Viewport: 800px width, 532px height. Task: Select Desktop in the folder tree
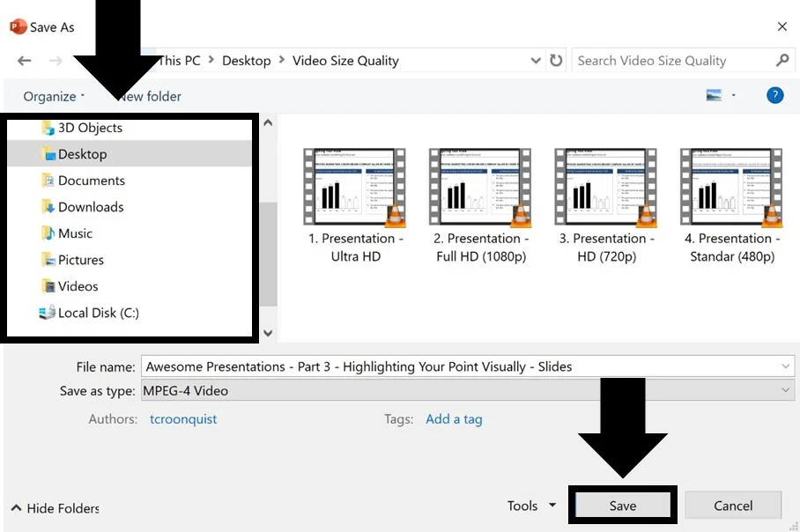point(130,153)
